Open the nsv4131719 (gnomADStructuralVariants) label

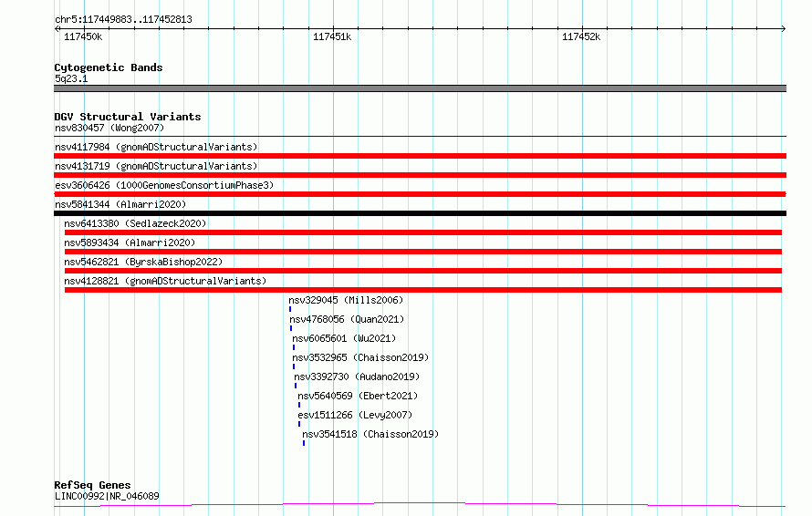coord(156,166)
